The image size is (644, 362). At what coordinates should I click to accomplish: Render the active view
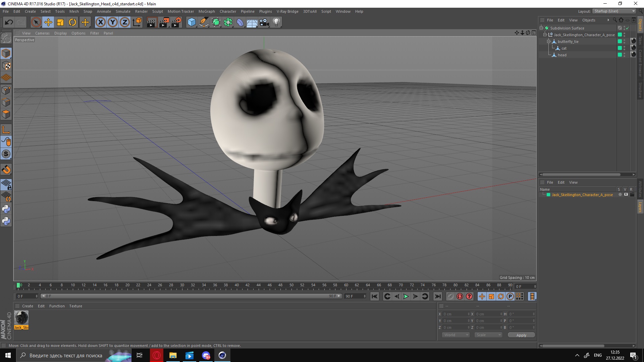pos(152,22)
